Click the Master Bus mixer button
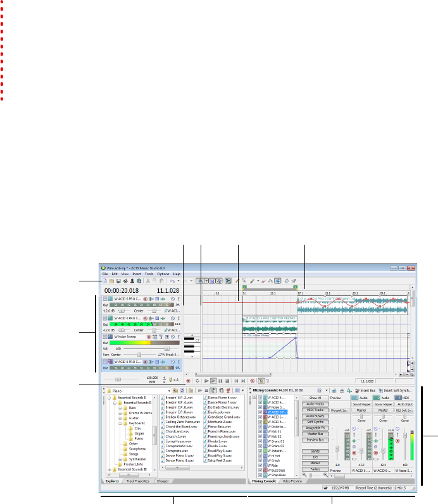 (315, 434)
